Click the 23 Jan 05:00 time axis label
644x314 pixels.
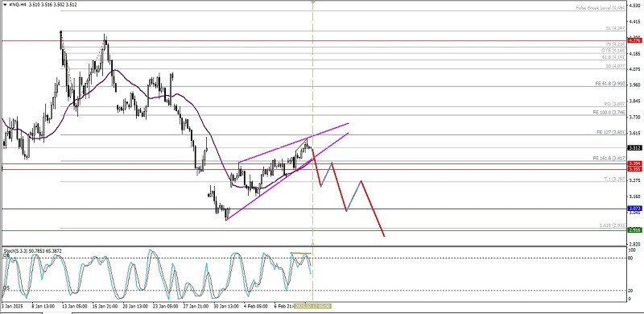(x=165, y=306)
